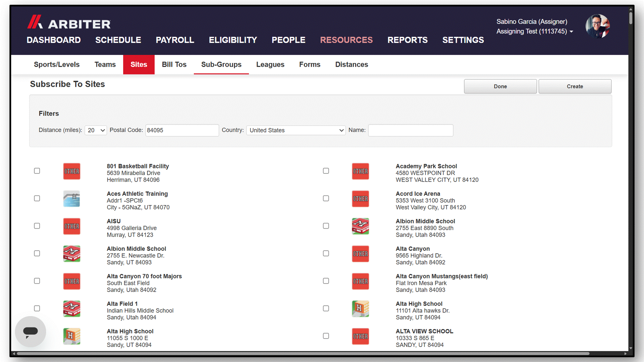The width and height of the screenshot is (644, 362).
Task: Click the OTHER icon for Alta Canyon 70 foot Majors
Action: click(x=72, y=281)
